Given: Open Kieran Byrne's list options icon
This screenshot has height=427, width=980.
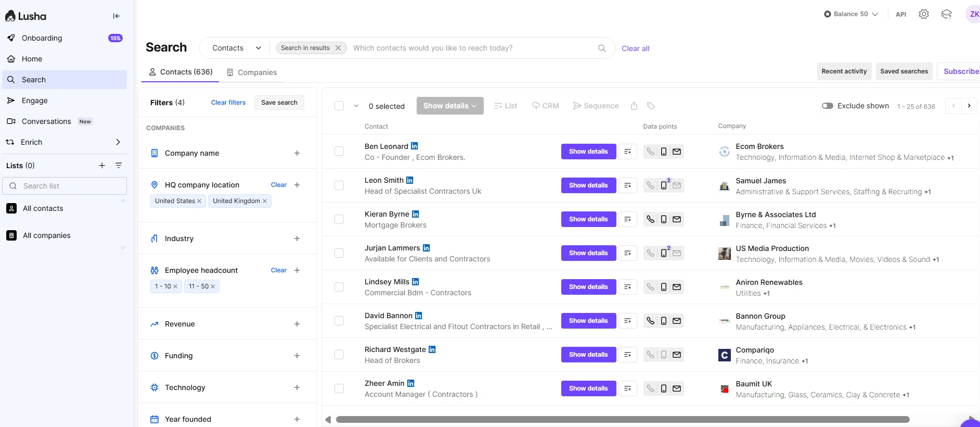Looking at the screenshot, I should pyautogui.click(x=628, y=219).
